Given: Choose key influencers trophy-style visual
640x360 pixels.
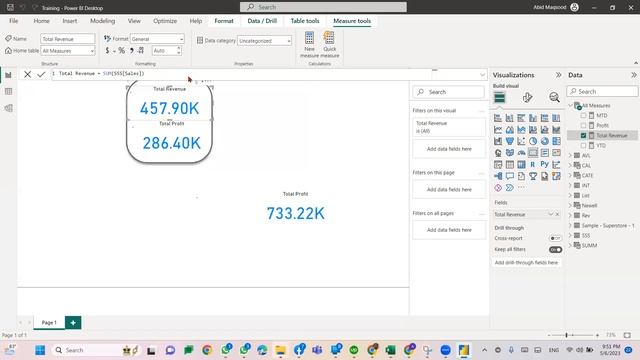Looking at the screenshot, I should 533,176.
